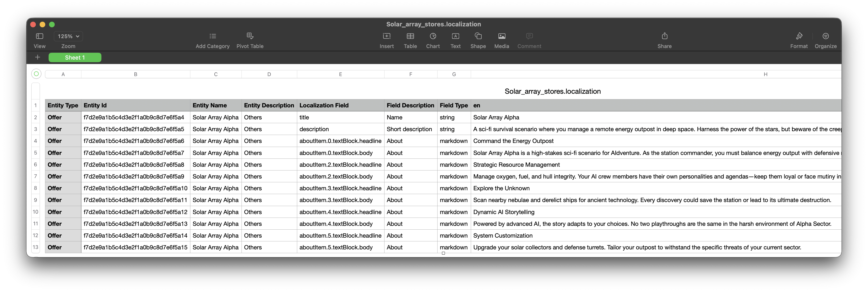Click the table title Solar_array_stores.localization
Screen dimensions: 868x292
552,92
